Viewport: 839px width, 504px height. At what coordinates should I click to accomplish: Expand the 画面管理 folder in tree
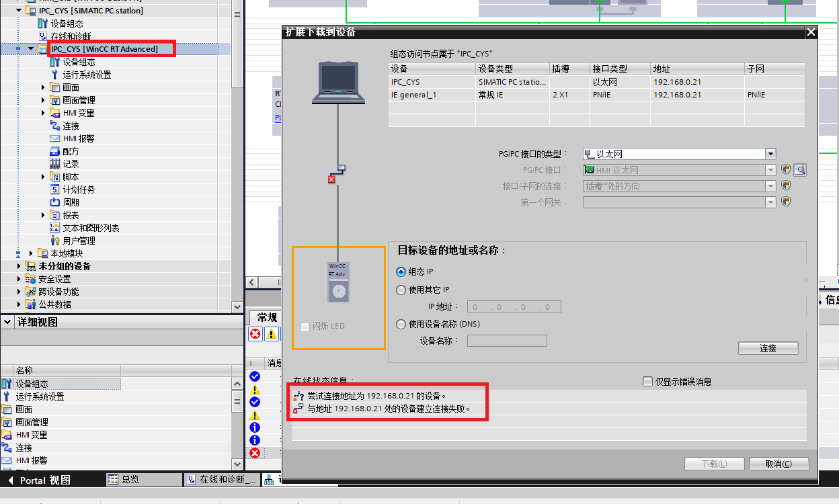(44, 100)
